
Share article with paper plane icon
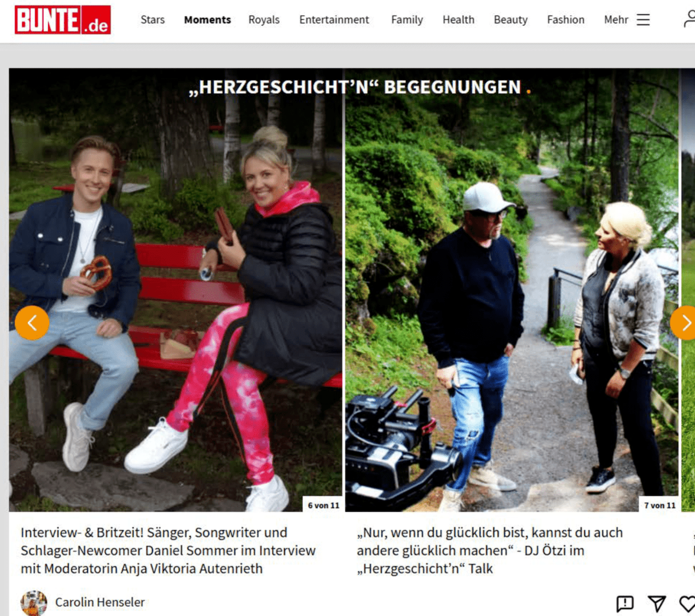pyautogui.click(x=657, y=603)
